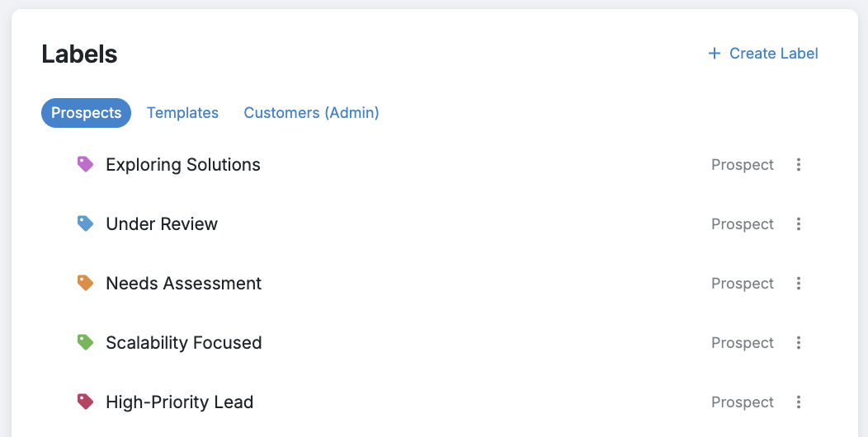
Task: Click the red High-Priority Lead tag icon
Action: (85, 402)
